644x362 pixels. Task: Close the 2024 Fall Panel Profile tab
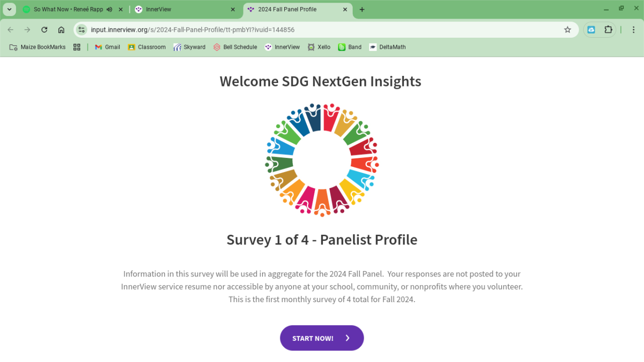(345, 10)
